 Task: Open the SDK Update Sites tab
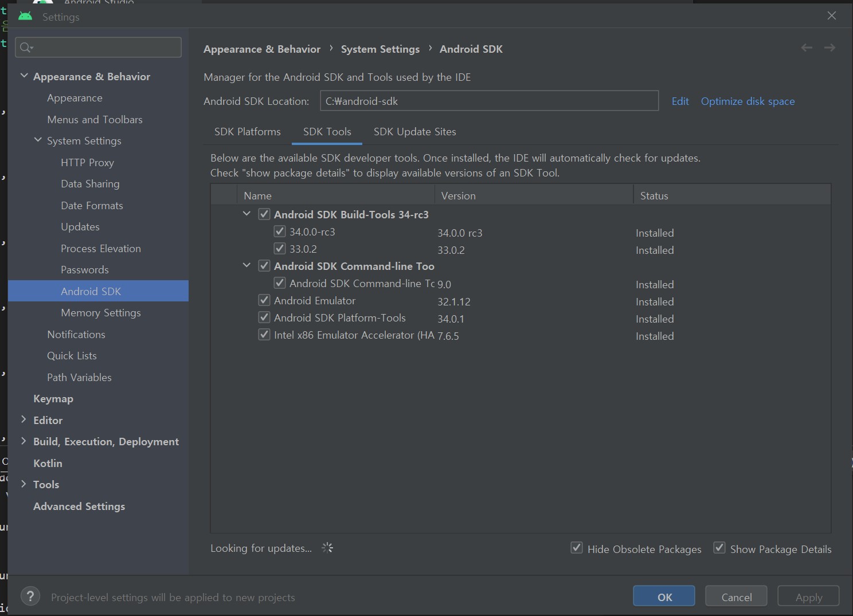[415, 132]
